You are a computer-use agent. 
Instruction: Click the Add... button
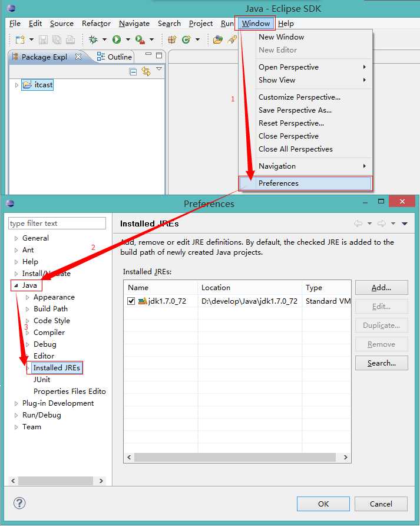click(382, 288)
